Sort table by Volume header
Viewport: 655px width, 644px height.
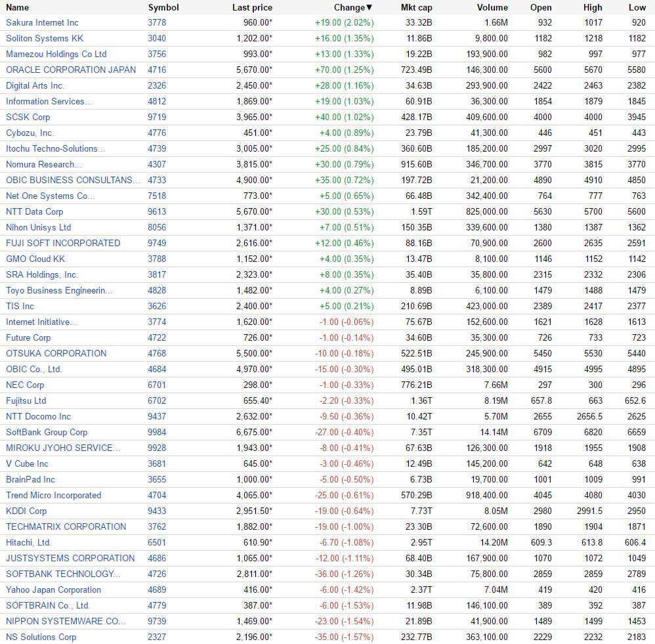click(492, 7)
